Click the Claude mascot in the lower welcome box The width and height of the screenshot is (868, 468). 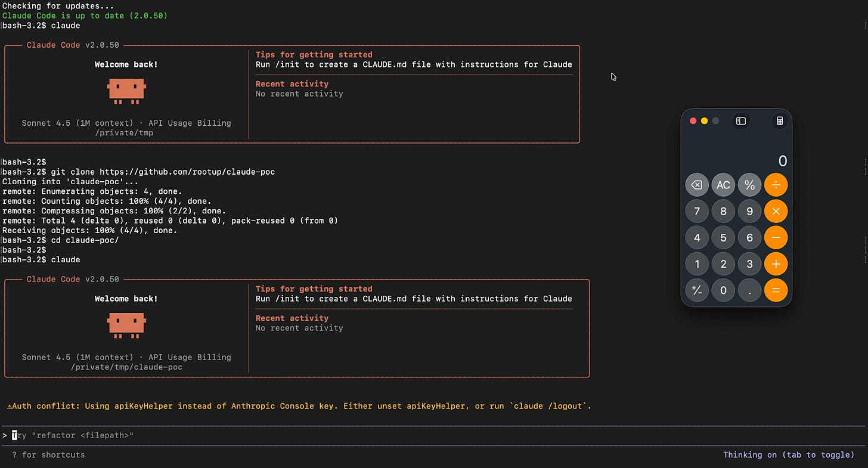(x=126, y=325)
